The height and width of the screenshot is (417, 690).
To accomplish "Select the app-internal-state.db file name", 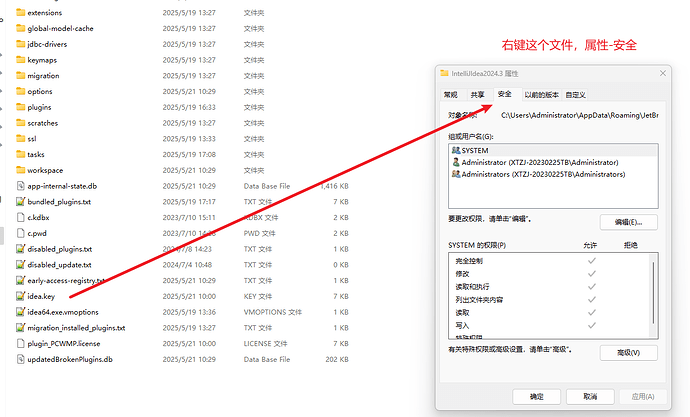I will pos(62,186).
